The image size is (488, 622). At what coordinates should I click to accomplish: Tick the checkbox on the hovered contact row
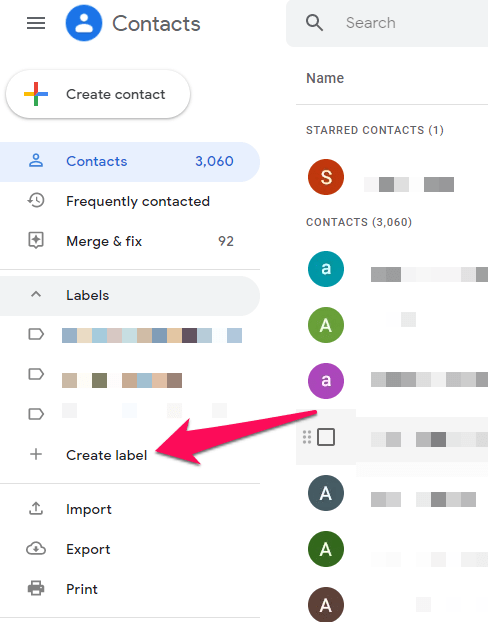tap(326, 437)
